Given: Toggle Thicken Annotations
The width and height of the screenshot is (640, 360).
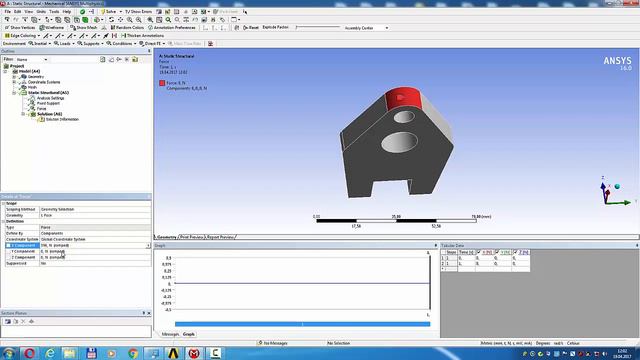Looking at the screenshot, I should [x=142, y=36].
